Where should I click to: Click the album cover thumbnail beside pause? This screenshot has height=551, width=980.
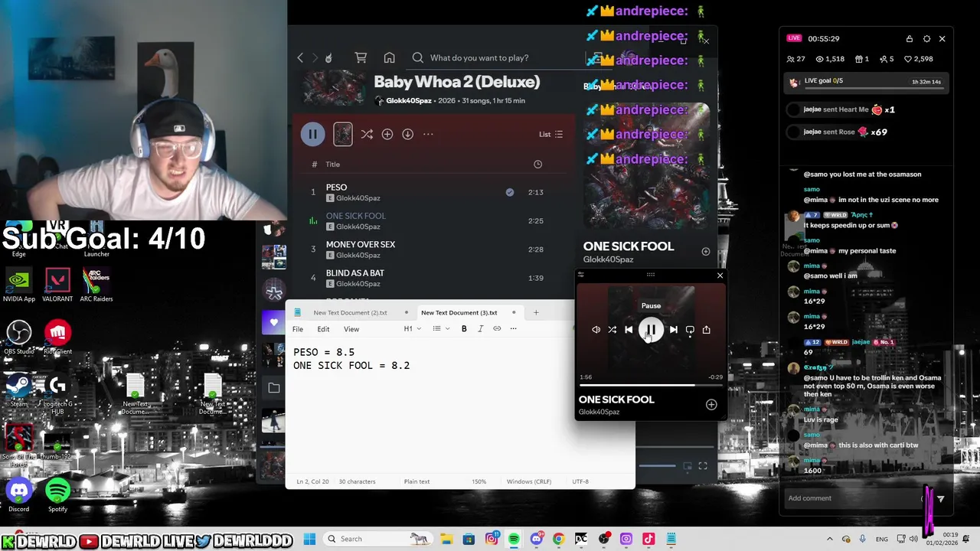[x=343, y=135]
